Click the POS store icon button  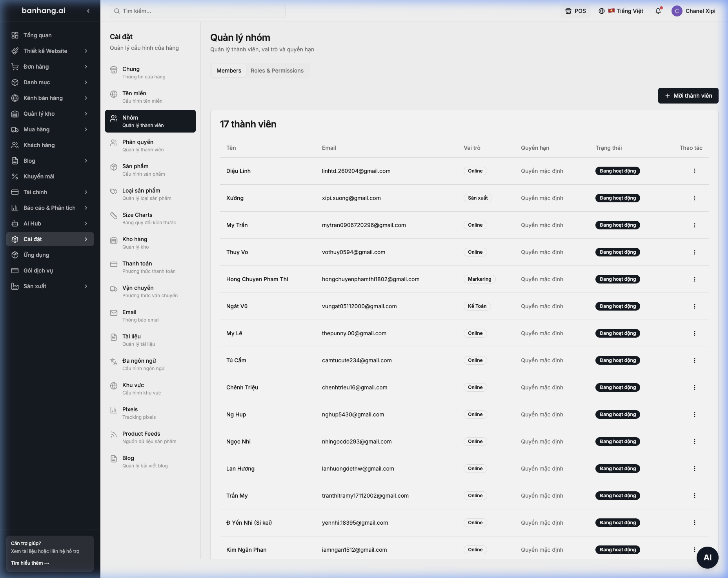[575, 11]
